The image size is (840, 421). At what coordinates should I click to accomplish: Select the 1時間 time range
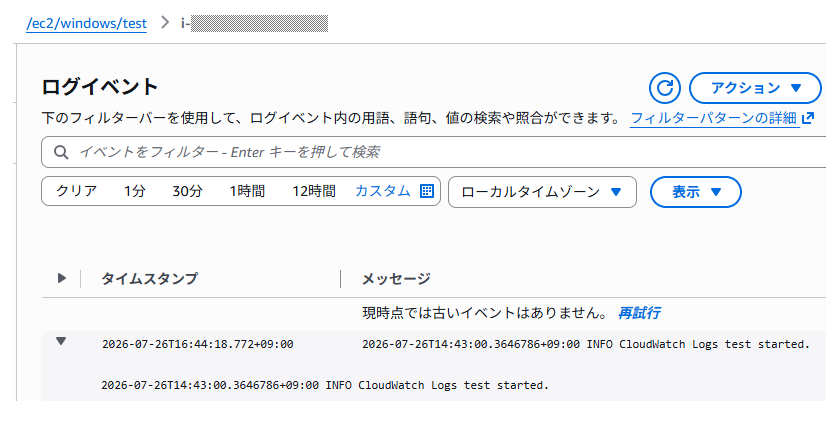247,191
